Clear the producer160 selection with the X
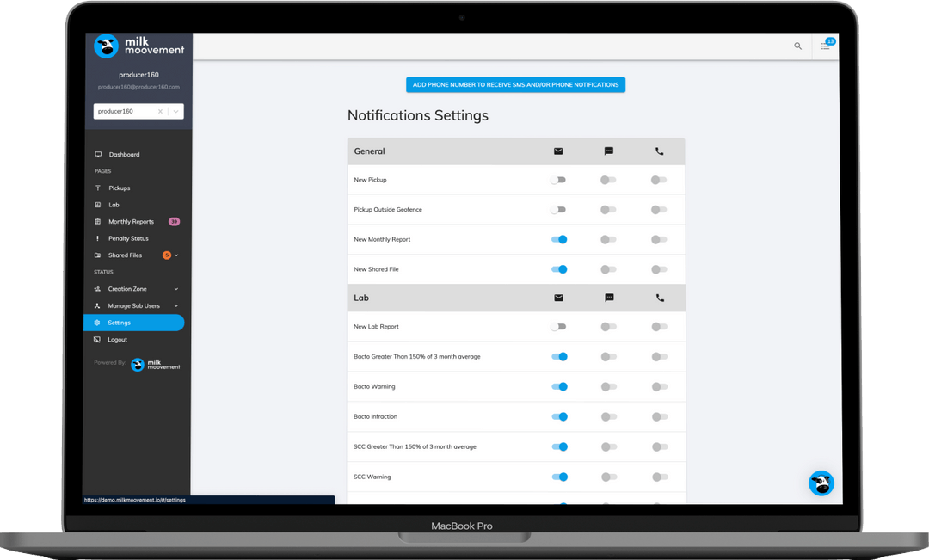The height and width of the screenshot is (560, 929). pyautogui.click(x=160, y=112)
